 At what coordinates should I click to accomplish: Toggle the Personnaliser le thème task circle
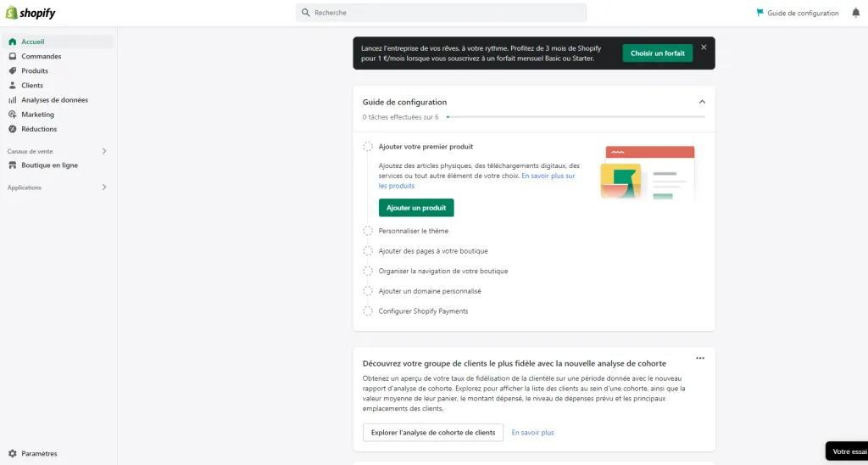tap(368, 231)
